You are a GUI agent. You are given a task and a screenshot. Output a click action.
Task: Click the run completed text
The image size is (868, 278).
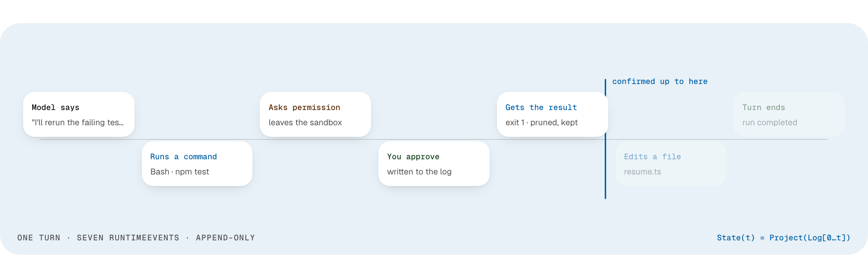coord(770,122)
